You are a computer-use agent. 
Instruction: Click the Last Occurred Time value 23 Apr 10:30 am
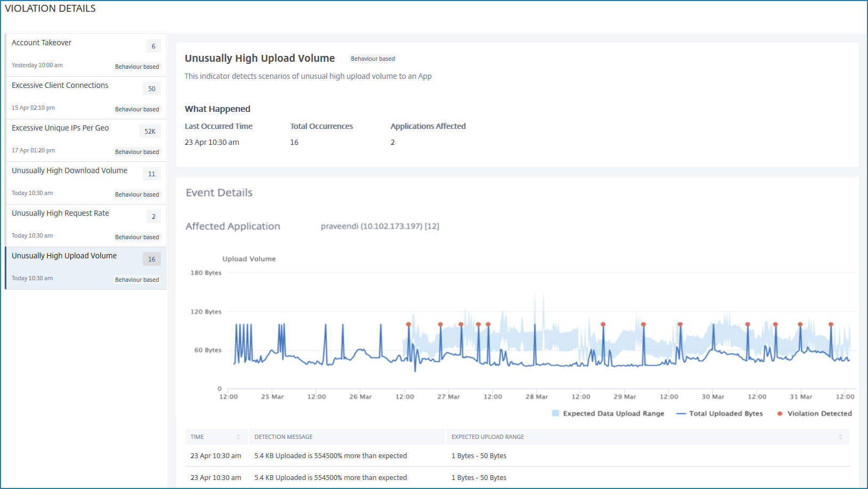(212, 142)
